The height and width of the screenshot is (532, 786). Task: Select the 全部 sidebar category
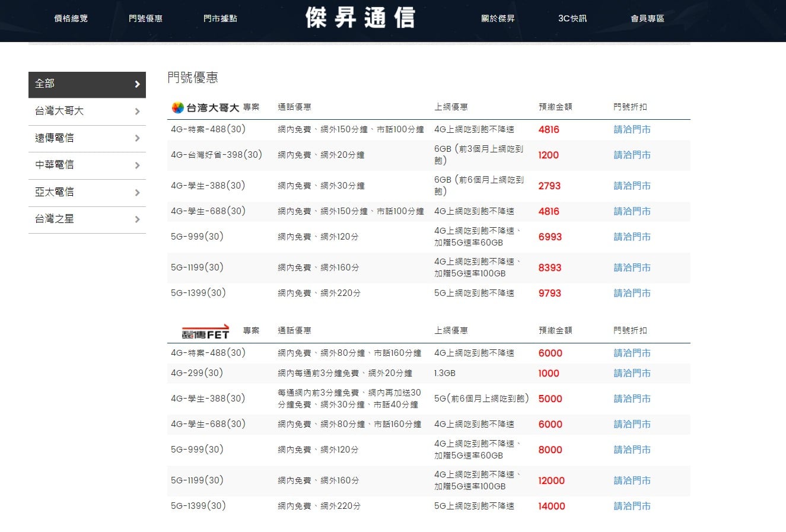point(87,85)
